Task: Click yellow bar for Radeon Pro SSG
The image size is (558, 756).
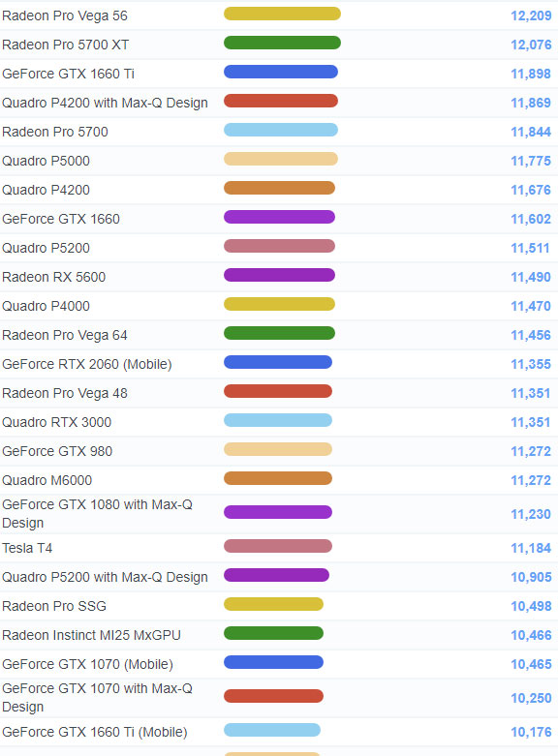Action: (274, 604)
